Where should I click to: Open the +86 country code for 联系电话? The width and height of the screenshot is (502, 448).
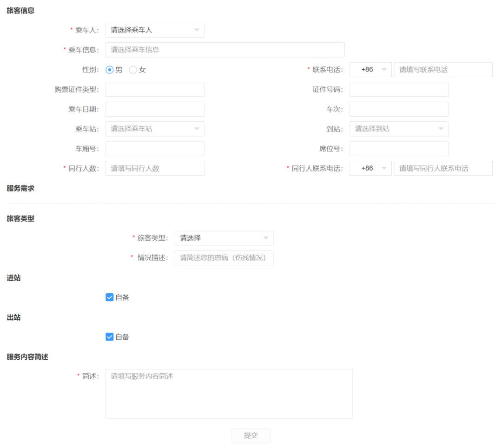(x=370, y=70)
